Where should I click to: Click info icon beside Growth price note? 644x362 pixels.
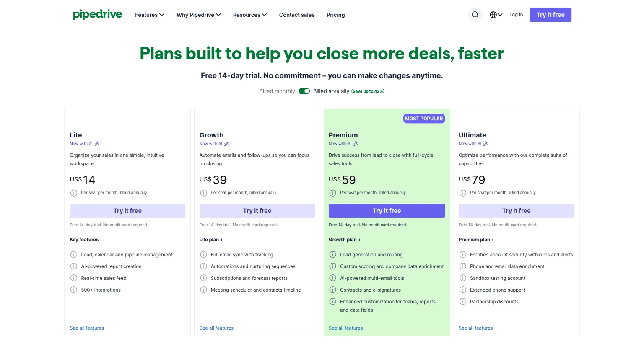(203, 193)
